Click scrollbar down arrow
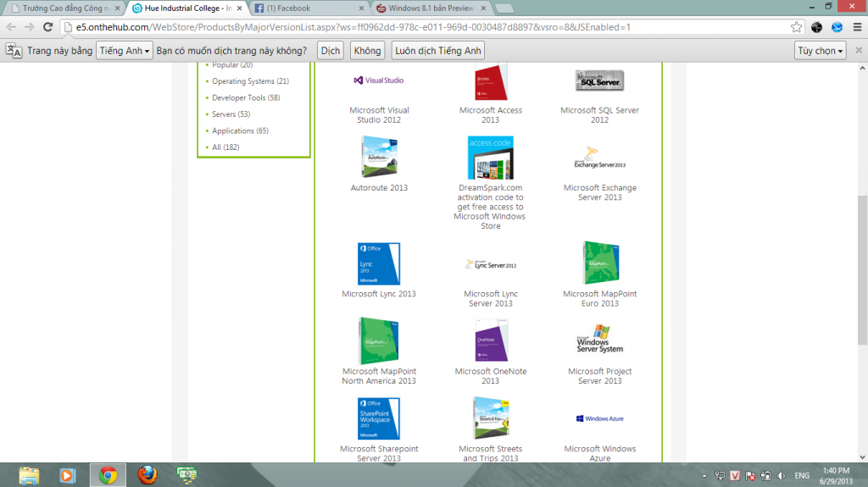This screenshot has height=487, width=868. coord(862,457)
